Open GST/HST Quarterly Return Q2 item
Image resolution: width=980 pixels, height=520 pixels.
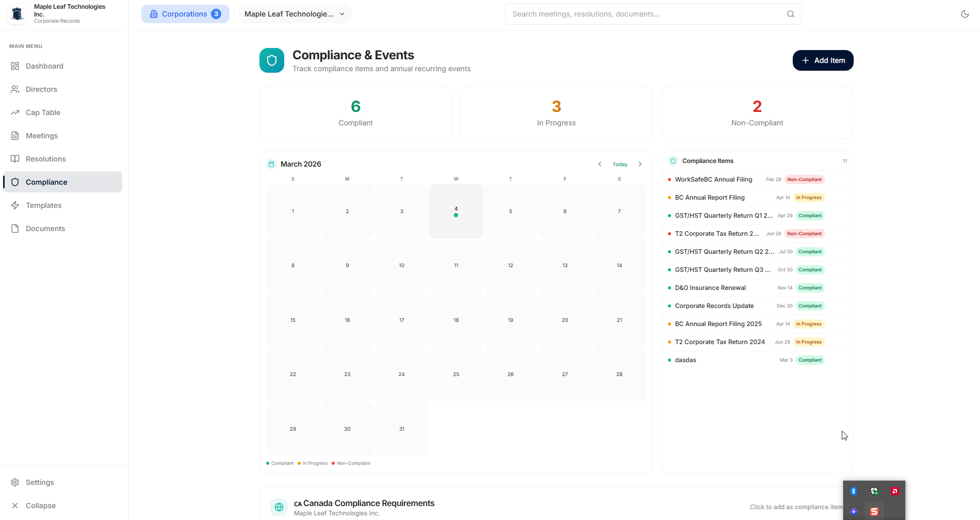pyautogui.click(x=757, y=252)
